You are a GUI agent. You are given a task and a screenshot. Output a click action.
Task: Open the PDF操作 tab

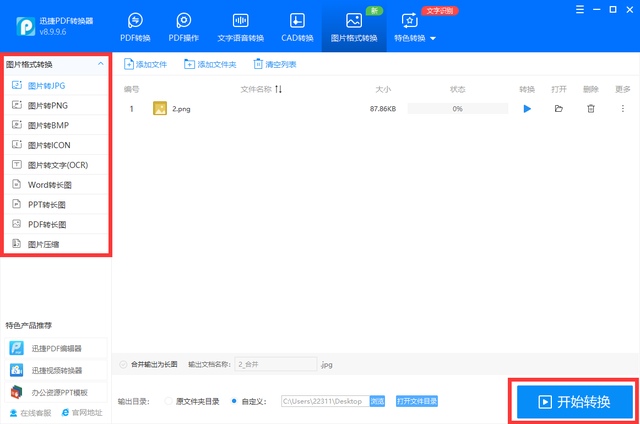click(184, 28)
